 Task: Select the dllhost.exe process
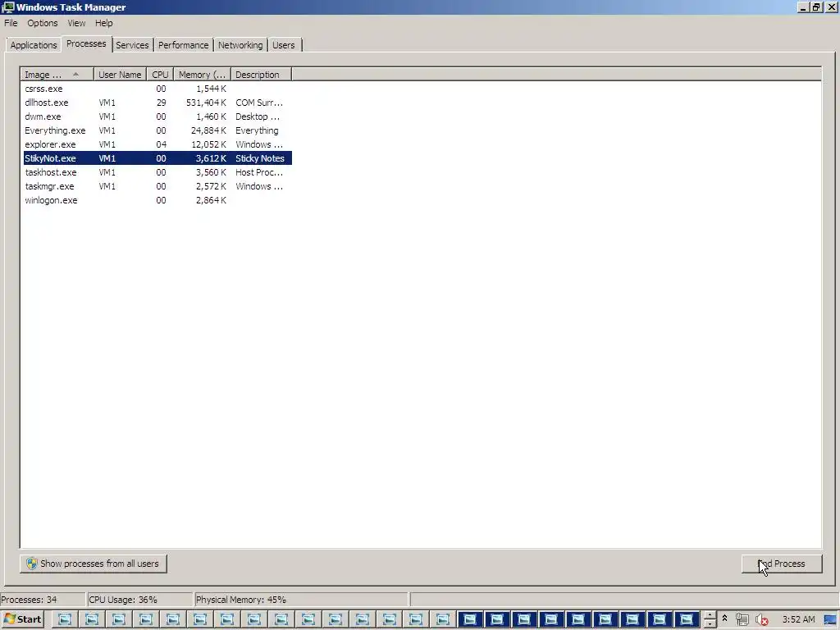tap(157, 103)
